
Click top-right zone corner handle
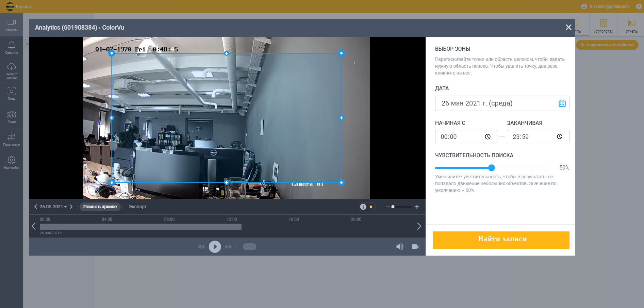click(342, 53)
